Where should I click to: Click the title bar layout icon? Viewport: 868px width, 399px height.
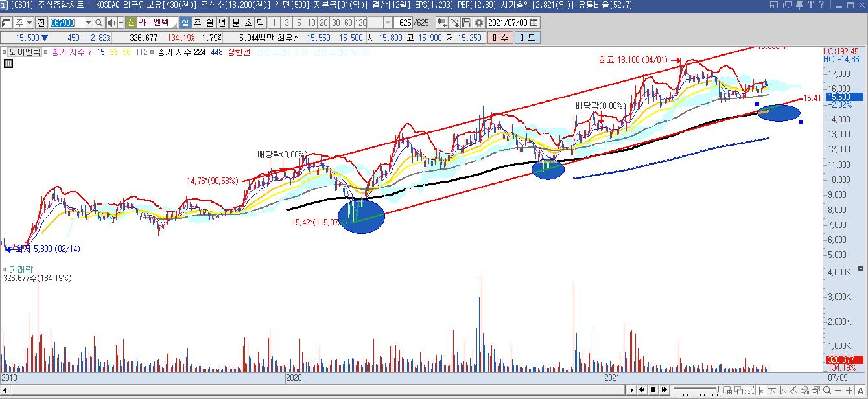pos(773,5)
